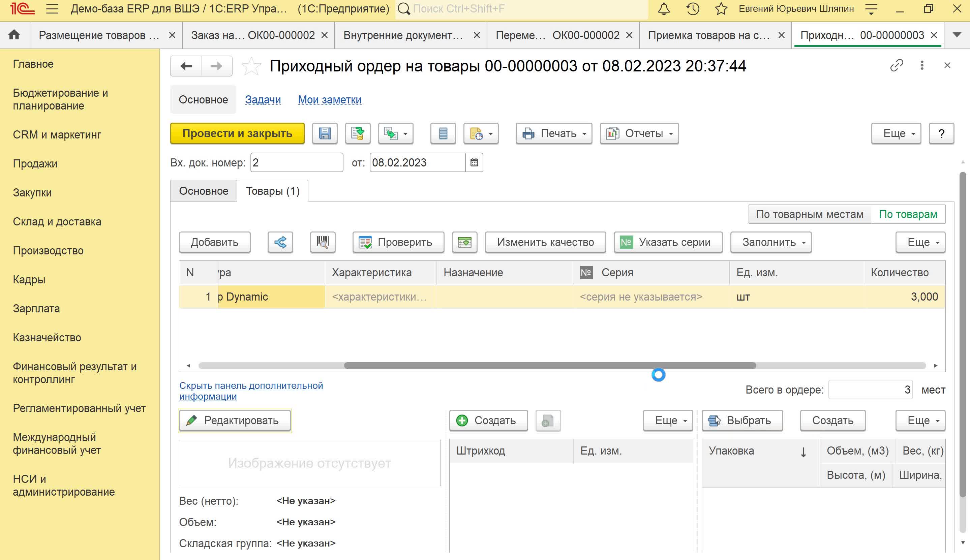
Task: Go to home start page icon
Action: 14,35
